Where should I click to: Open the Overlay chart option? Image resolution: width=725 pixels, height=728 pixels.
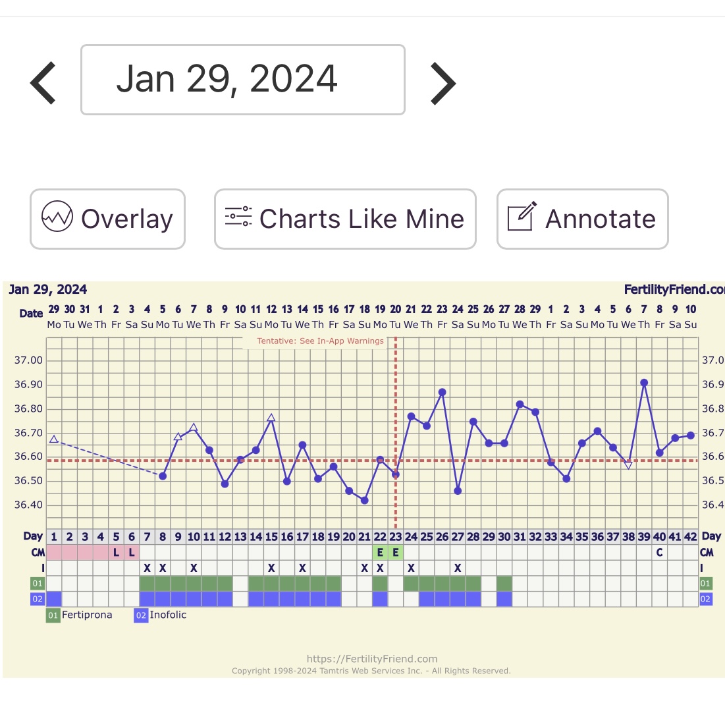click(x=107, y=219)
